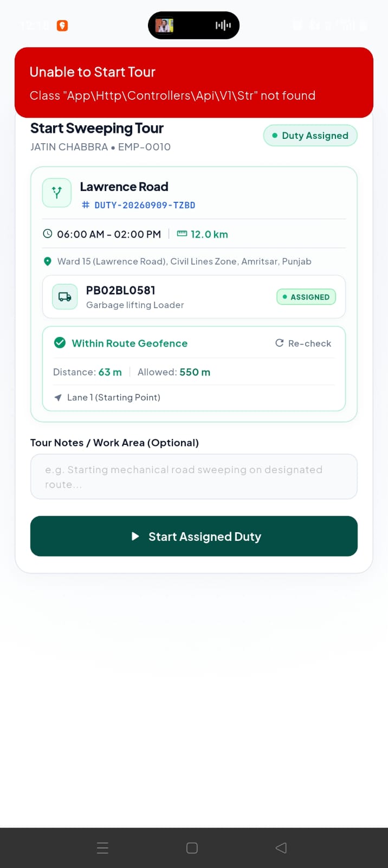Tap the navigation arrow icon beside Lane 1
The height and width of the screenshot is (868, 388).
click(x=58, y=398)
